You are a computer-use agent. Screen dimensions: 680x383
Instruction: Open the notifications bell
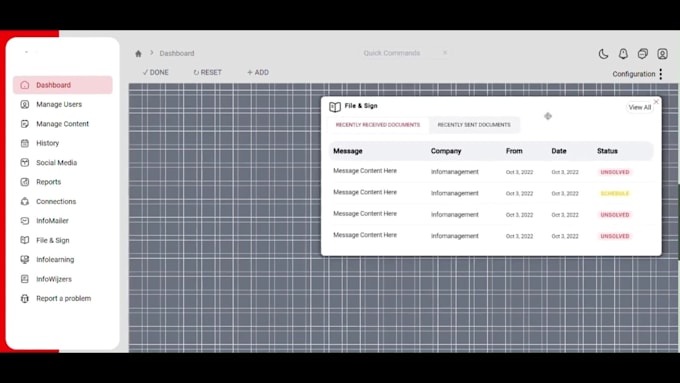click(623, 53)
